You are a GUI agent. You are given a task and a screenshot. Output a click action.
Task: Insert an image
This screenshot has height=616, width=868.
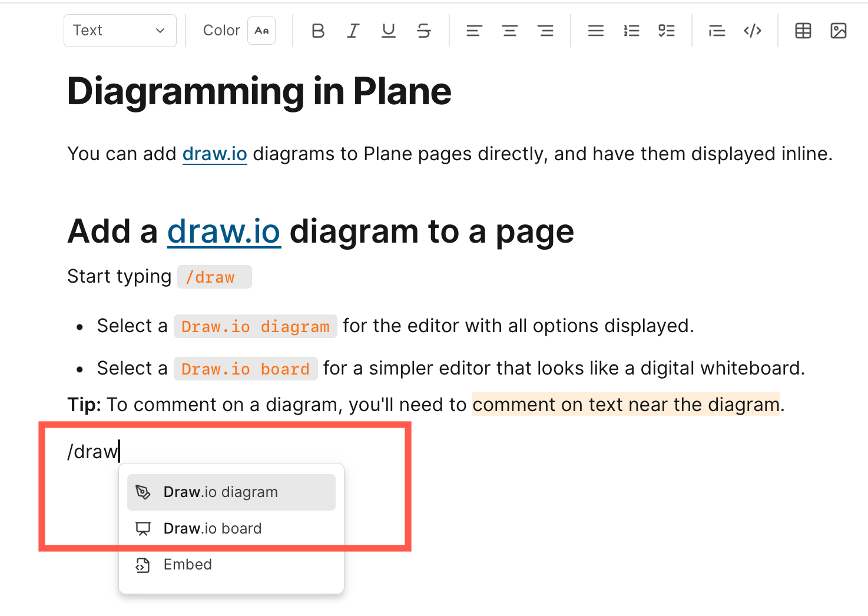click(x=839, y=31)
